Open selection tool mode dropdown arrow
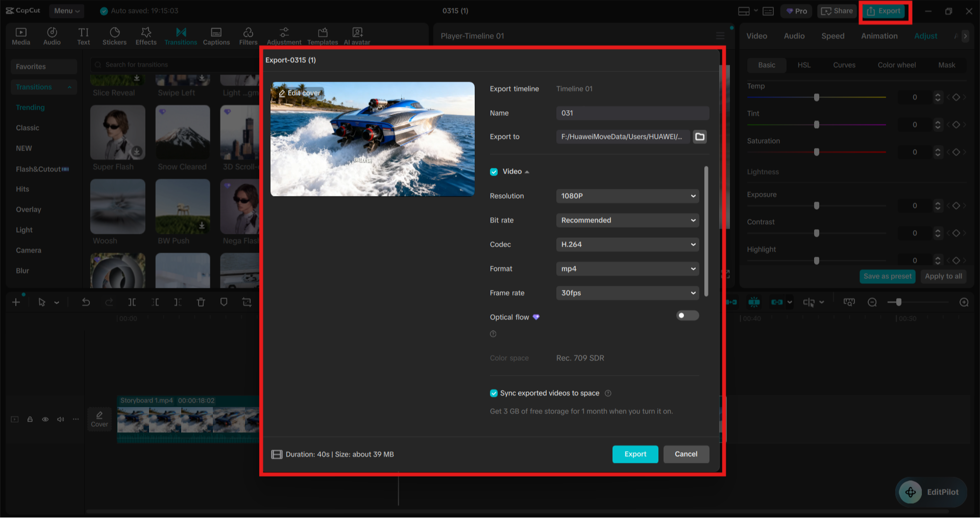The height and width of the screenshot is (518, 980). pos(57,303)
